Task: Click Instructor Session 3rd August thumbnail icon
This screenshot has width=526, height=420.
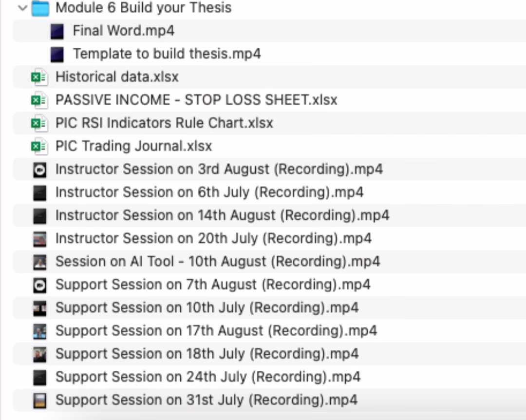Action: 39,170
